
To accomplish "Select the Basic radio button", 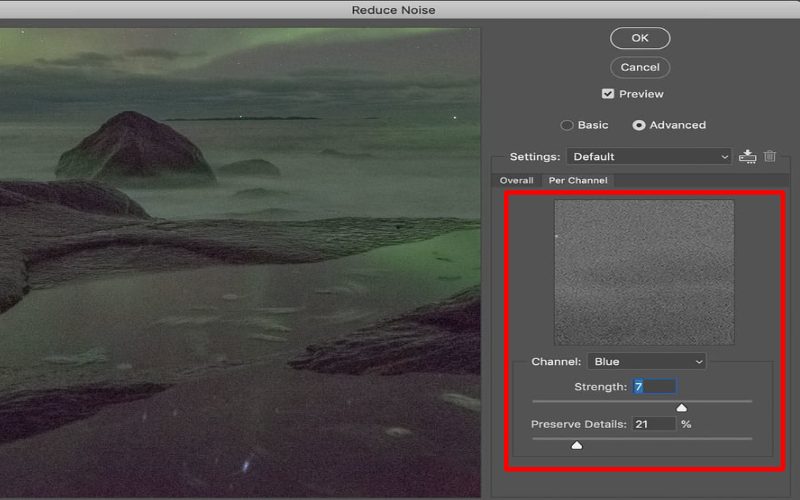I will pos(567,125).
